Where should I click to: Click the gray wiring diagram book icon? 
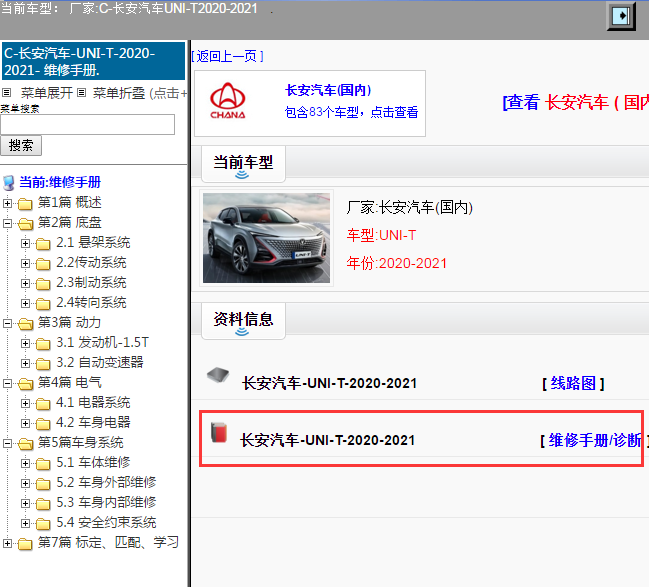218,375
